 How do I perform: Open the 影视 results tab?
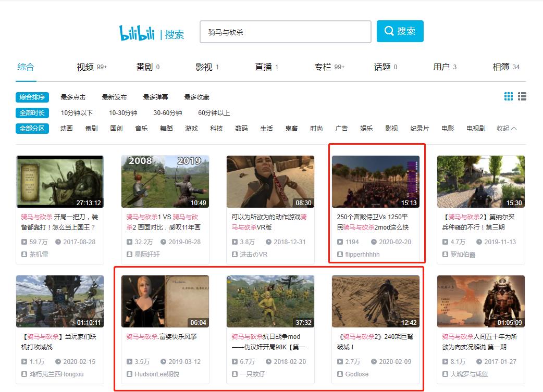tap(207, 67)
